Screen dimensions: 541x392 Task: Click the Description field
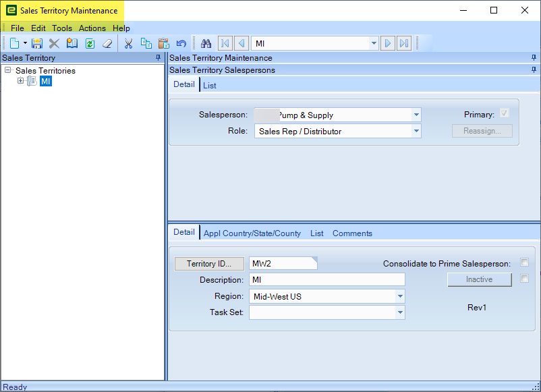point(326,280)
